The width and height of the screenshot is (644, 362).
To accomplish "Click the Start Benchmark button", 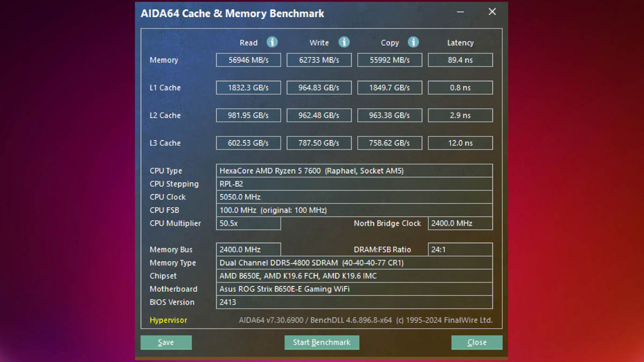I will pos(321,342).
